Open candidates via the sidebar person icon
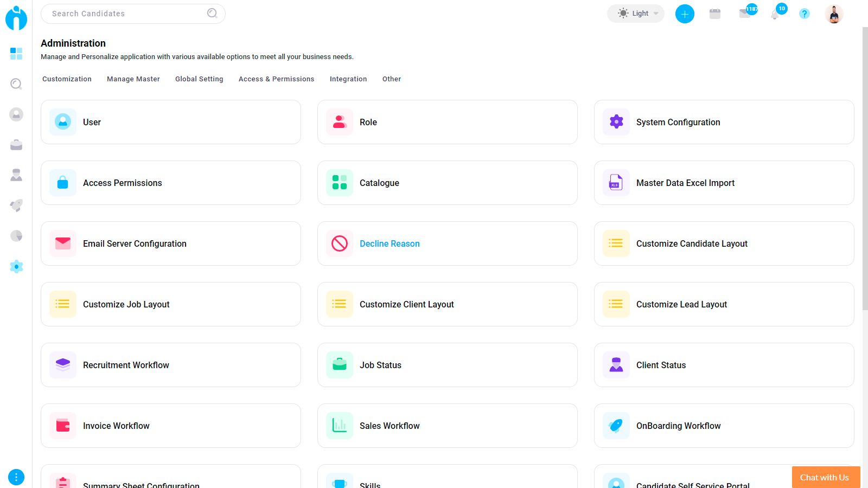 [16, 114]
